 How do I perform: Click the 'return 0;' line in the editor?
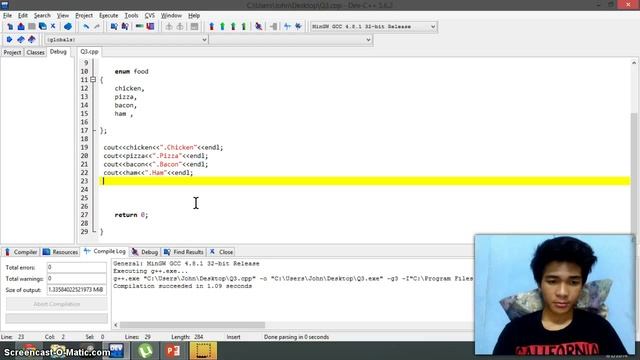click(x=131, y=215)
